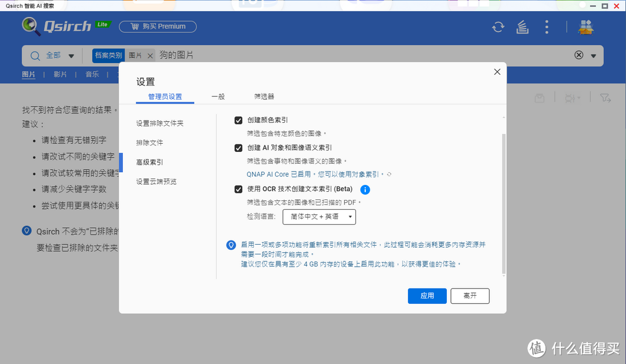The image size is (626, 364).
Task: Click the re-index refresh icon in the toolbar
Action: tap(497, 27)
